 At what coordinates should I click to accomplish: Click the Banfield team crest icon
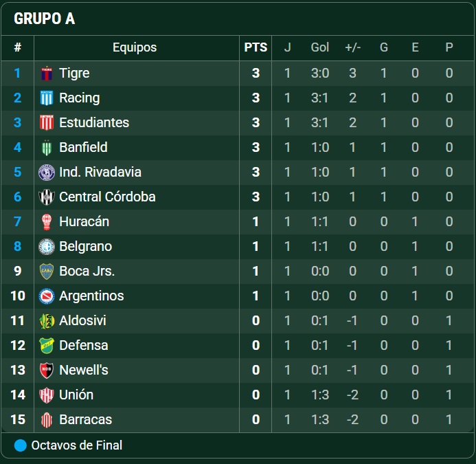click(x=47, y=148)
